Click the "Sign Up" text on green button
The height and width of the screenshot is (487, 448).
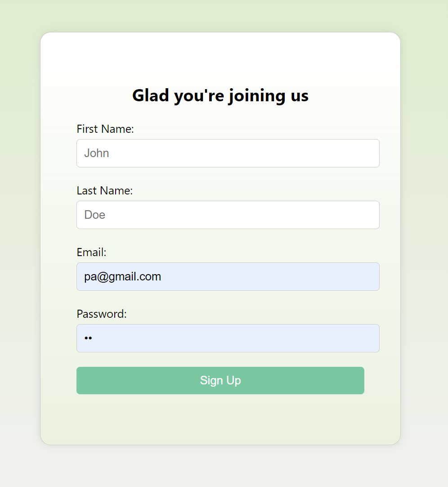tap(220, 380)
